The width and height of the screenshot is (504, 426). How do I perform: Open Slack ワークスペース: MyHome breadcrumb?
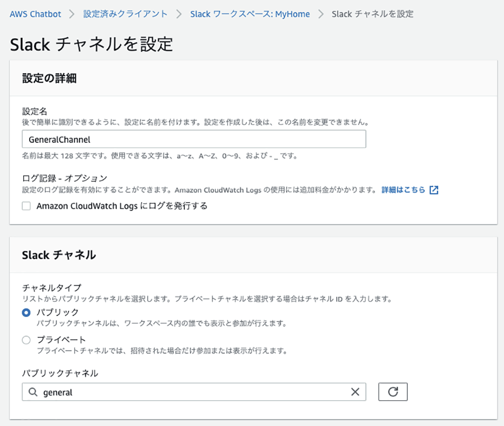coord(250,14)
